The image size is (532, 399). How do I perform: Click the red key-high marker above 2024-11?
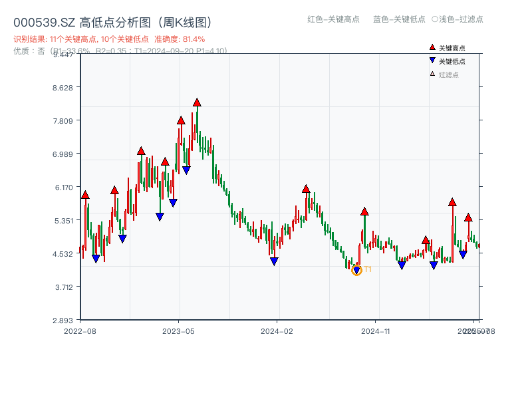click(x=364, y=211)
